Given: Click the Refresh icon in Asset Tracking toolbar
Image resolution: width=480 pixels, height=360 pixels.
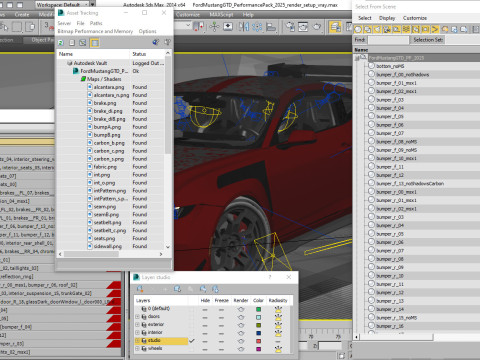Looking at the screenshot, I should [61, 42].
